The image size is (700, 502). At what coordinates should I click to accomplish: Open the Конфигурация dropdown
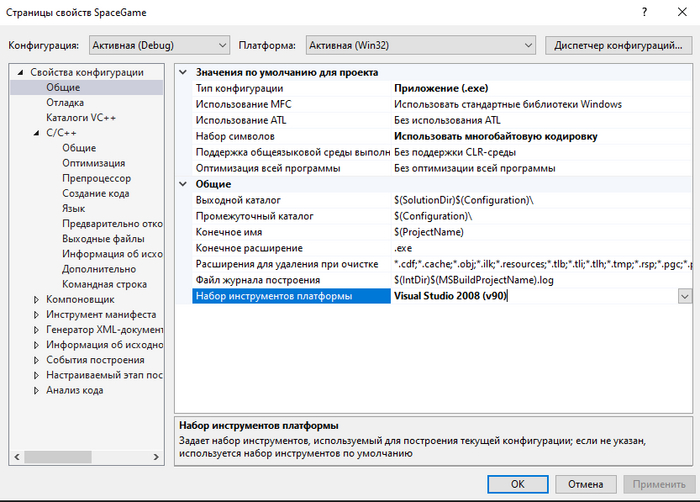[x=158, y=45]
